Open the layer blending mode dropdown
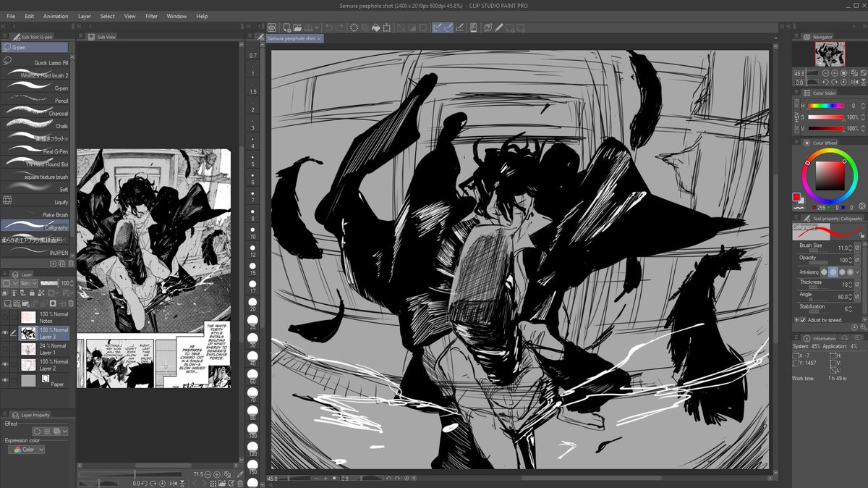 (x=28, y=283)
